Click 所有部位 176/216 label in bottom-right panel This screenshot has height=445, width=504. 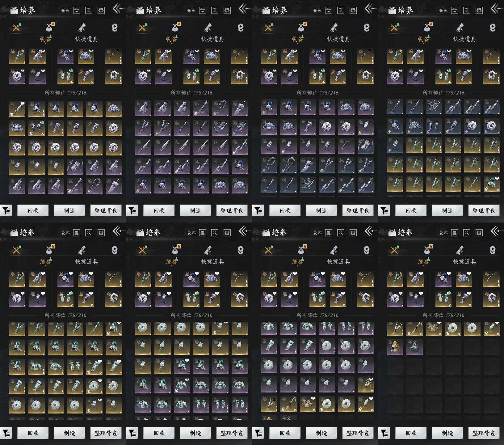(x=443, y=315)
